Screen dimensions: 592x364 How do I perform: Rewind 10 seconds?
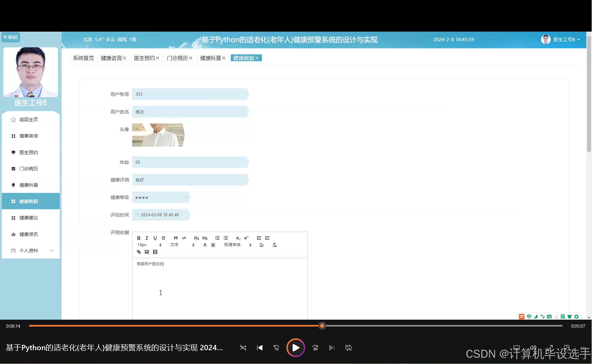276,348
